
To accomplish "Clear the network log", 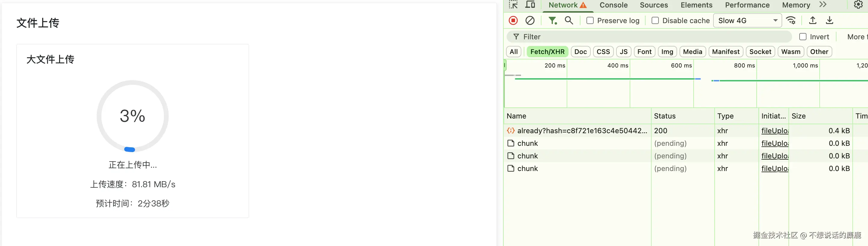I will 530,21.
